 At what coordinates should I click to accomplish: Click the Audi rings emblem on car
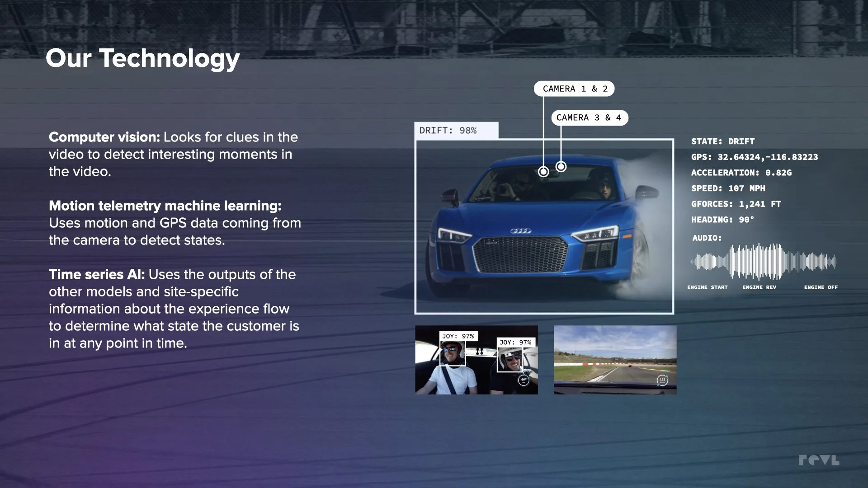521,231
